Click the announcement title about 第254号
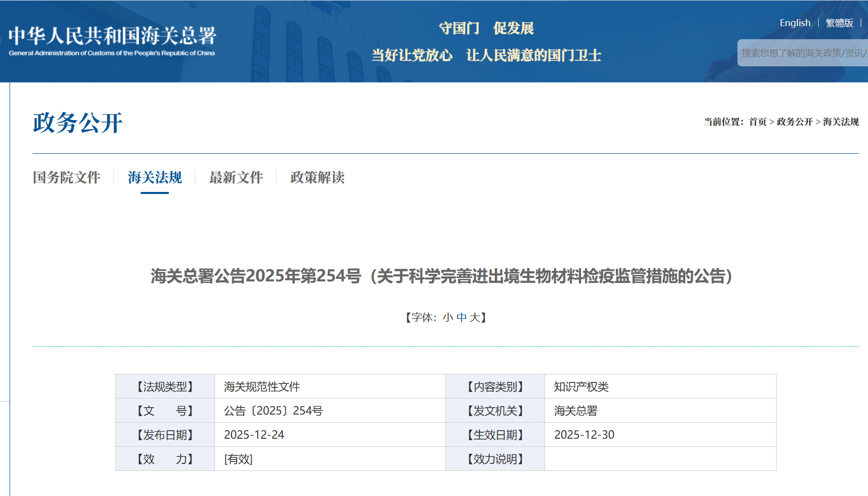The width and height of the screenshot is (868, 496). [441, 276]
